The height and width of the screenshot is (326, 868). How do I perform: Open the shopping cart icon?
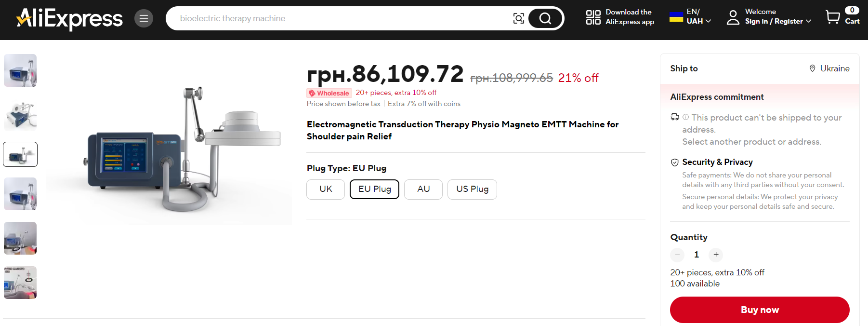tap(832, 17)
